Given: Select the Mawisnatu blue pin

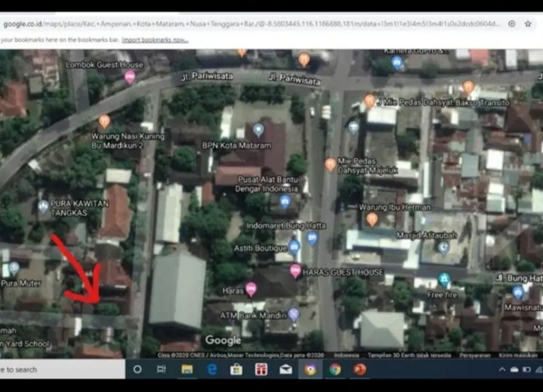Looking at the screenshot, I should tap(518, 292).
